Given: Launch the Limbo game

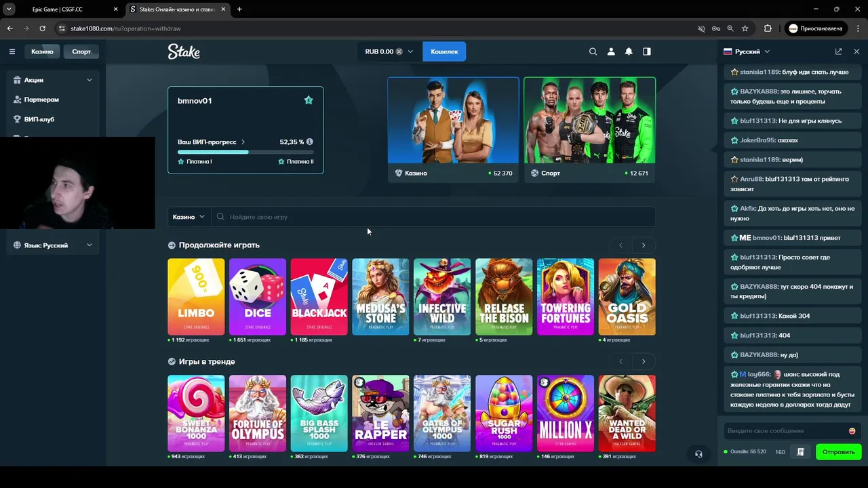Looking at the screenshot, I should (x=196, y=297).
